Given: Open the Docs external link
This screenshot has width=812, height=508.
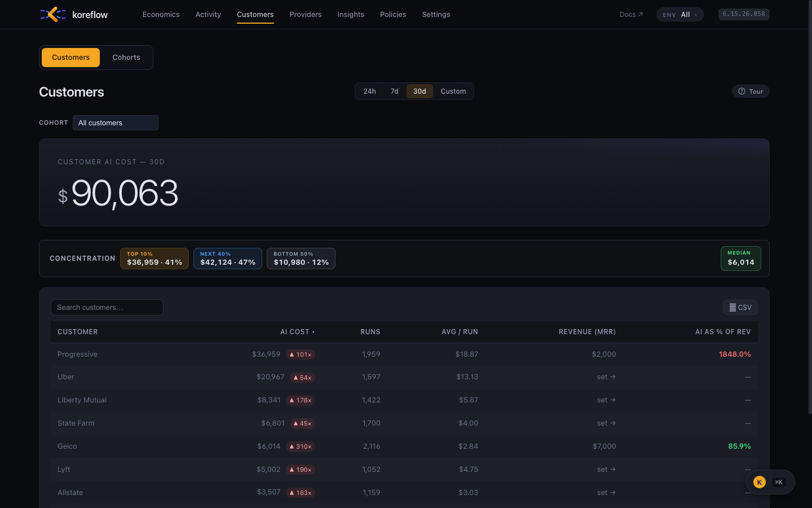Looking at the screenshot, I should click(x=631, y=15).
